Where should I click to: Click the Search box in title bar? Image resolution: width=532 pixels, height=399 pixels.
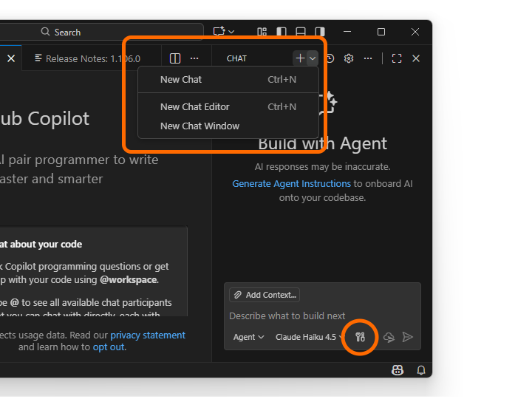[x=102, y=32]
